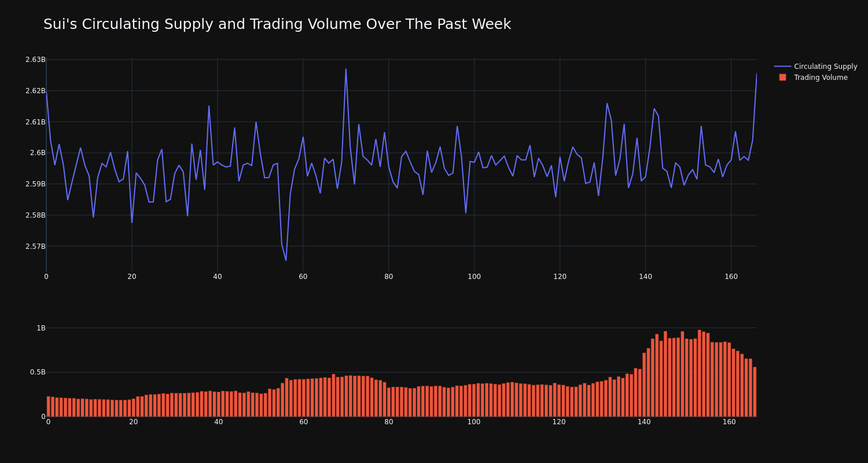Click the 2.62B y-axis label
This screenshot has width=868, height=463.
point(35,91)
